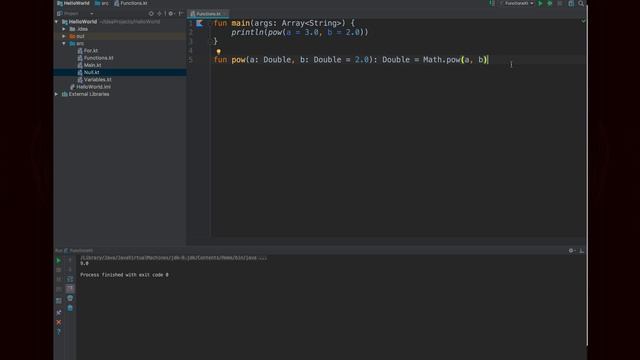
Task: Select HelloWorld.iml in the project tree
Action: tap(93, 87)
